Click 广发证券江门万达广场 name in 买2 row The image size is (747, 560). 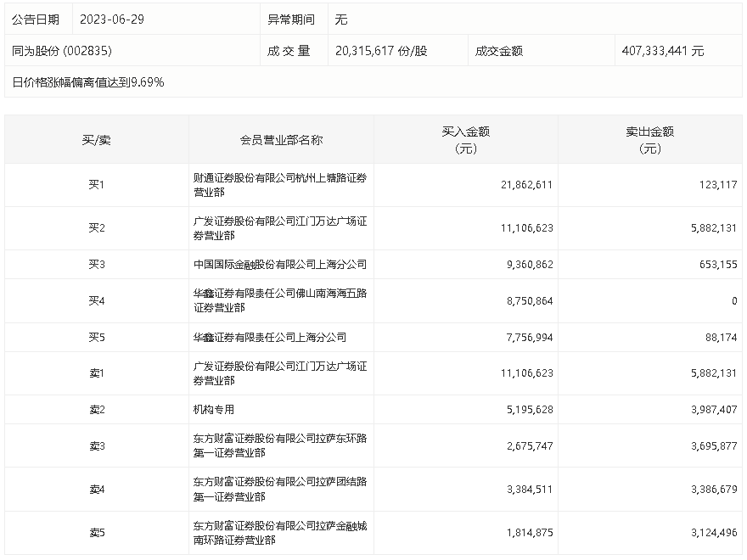coord(280,228)
